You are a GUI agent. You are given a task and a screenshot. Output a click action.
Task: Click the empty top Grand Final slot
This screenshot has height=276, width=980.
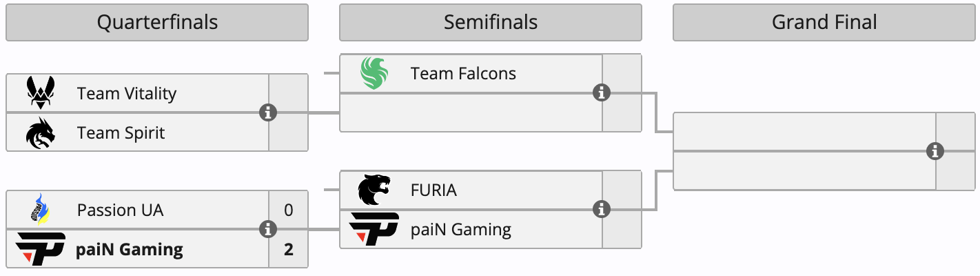tap(804, 131)
